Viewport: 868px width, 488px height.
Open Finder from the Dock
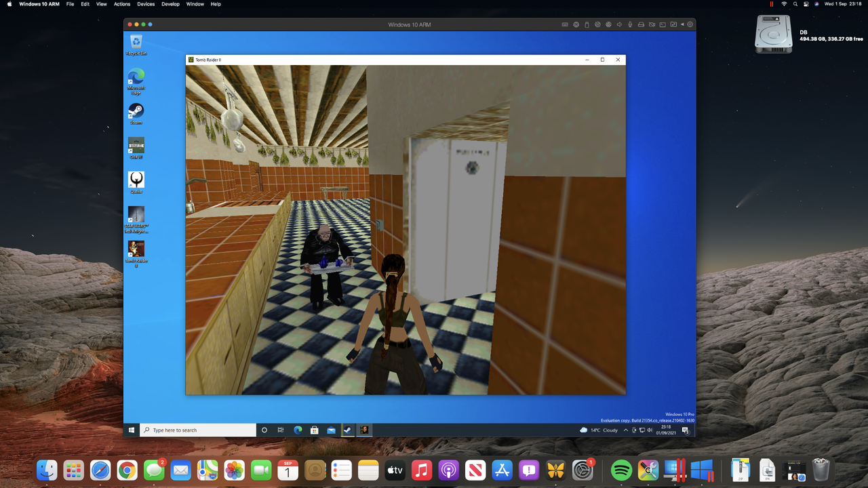(47, 470)
